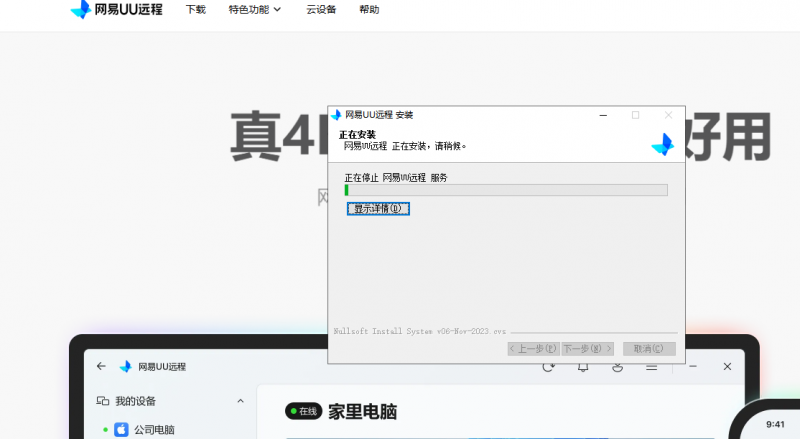The image size is (800, 439).
Task: Click the UU logo in the app preview title bar
Action: pos(125,367)
